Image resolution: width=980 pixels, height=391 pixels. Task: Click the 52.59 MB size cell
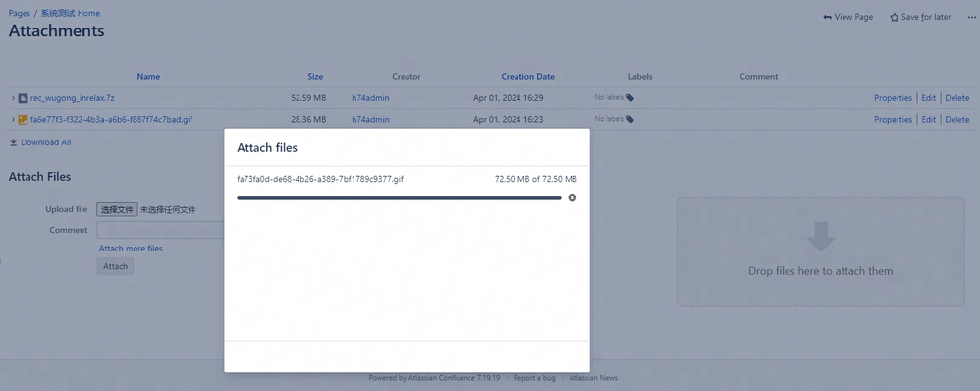click(x=308, y=98)
